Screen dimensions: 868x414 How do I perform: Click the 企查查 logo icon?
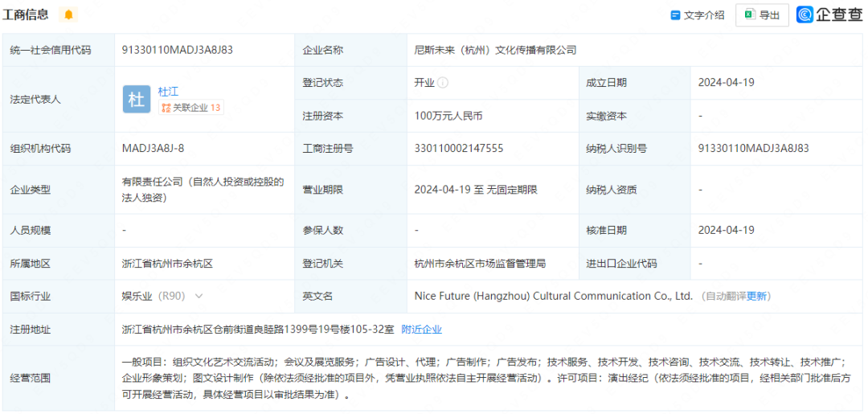[x=805, y=15]
